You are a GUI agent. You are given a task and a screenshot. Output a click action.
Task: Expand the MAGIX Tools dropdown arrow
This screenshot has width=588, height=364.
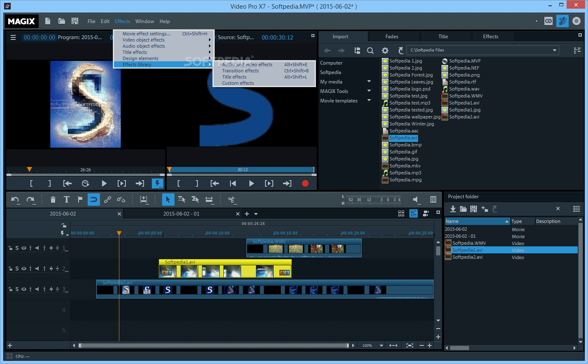coord(369,91)
